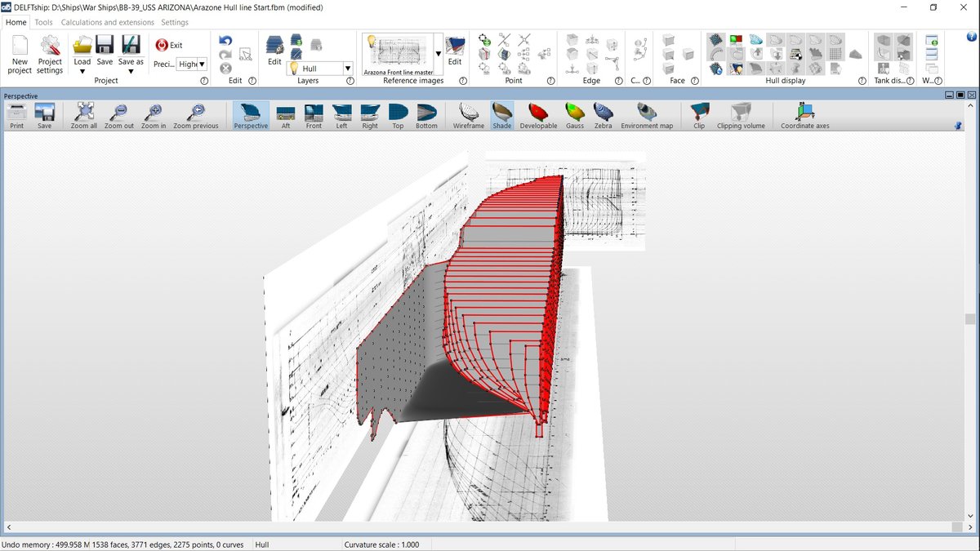Toggle Coordinate axes display
This screenshot has width=980, height=551.
point(804,115)
